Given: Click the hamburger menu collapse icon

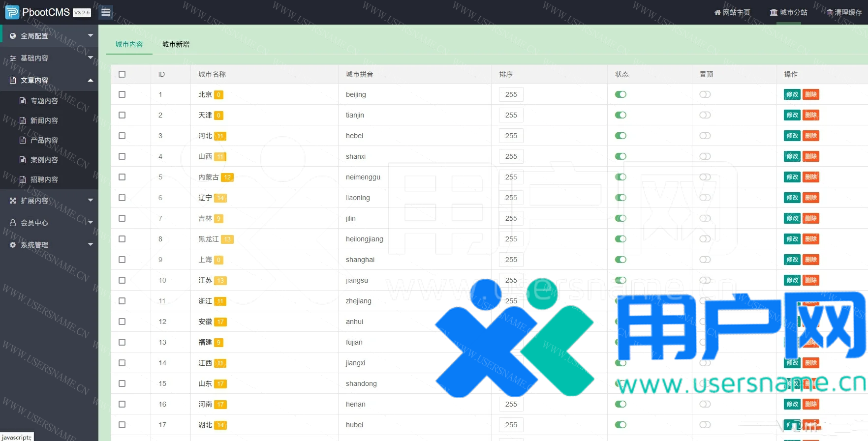Looking at the screenshot, I should click(106, 12).
